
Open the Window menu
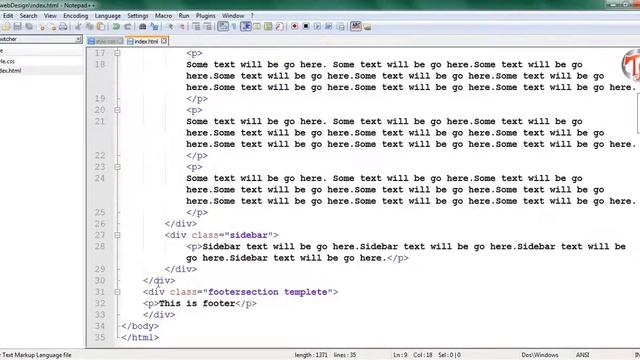click(233, 16)
